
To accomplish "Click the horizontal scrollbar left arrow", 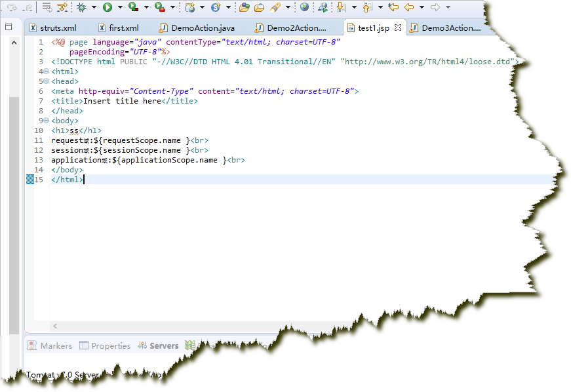I will 55,326.
